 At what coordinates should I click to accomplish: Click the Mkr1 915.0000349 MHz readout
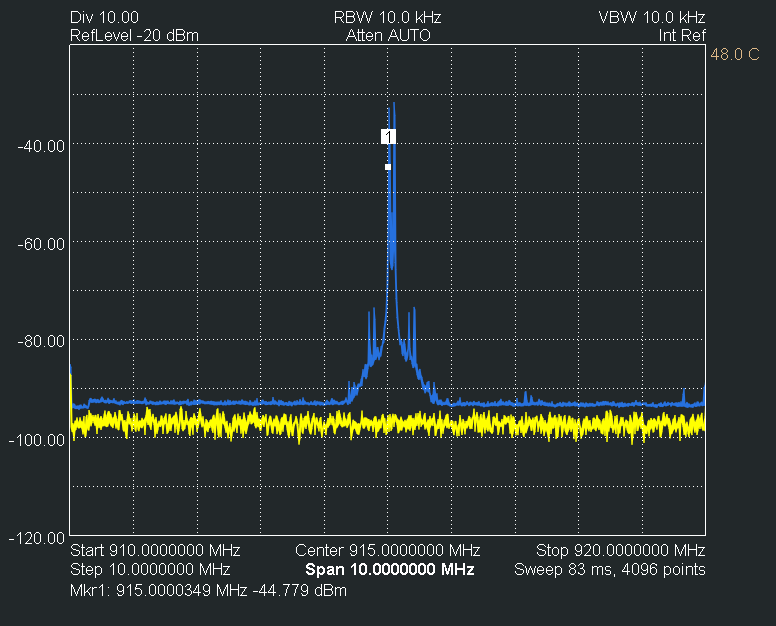point(208,590)
